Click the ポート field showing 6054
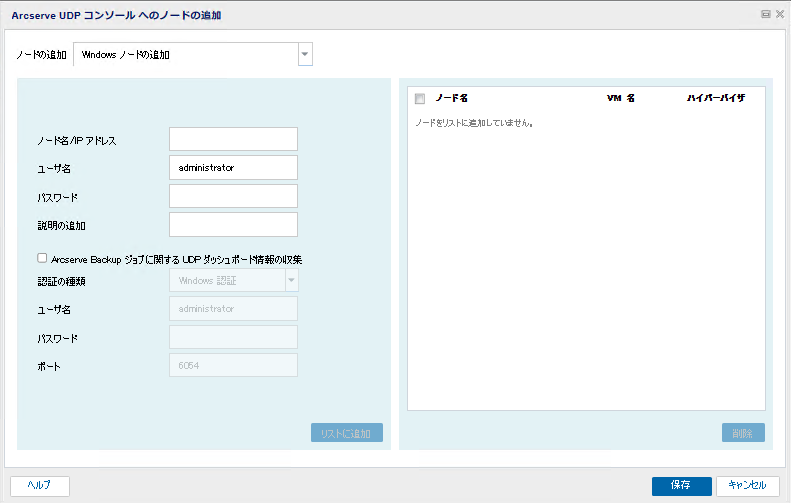 point(233,365)
